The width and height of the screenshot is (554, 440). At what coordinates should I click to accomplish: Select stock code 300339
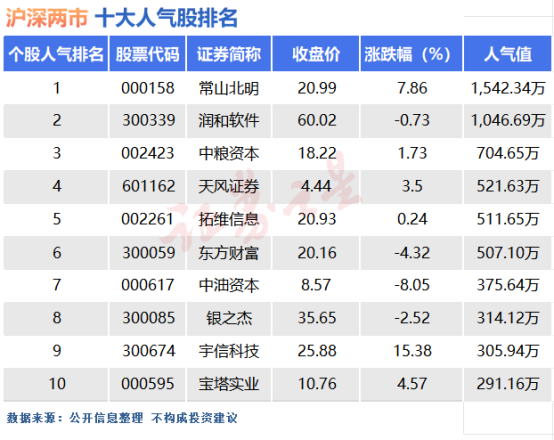tap(148, 121)
